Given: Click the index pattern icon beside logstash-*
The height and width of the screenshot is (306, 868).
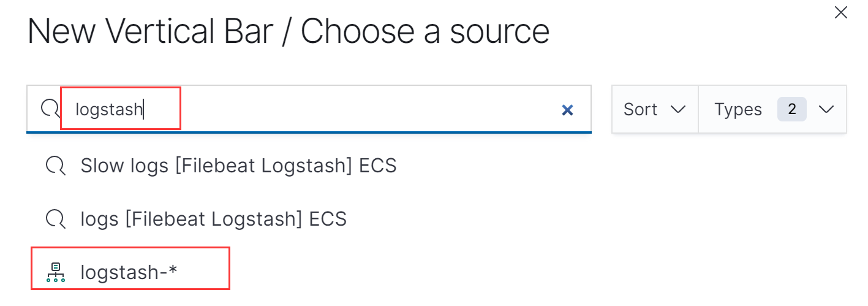Looking at the screenshot, I should coord(56,272).
